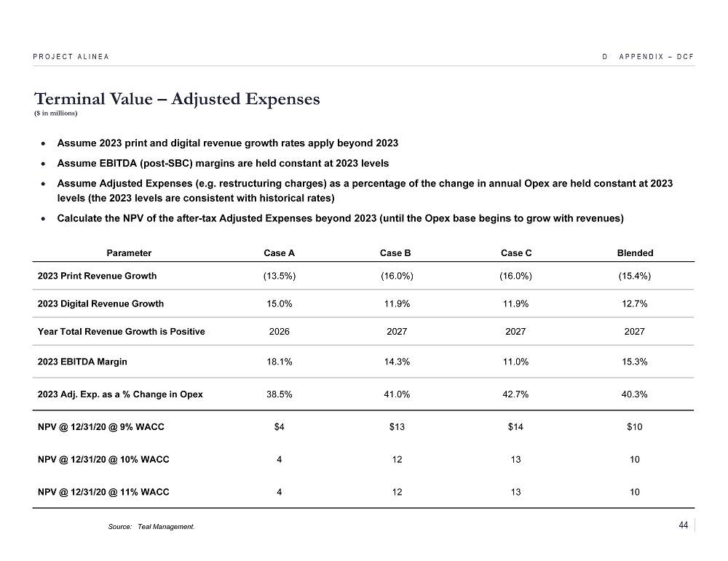Select the Case C column header
This screenshot has height=561, width=728.
coord(516,253)
